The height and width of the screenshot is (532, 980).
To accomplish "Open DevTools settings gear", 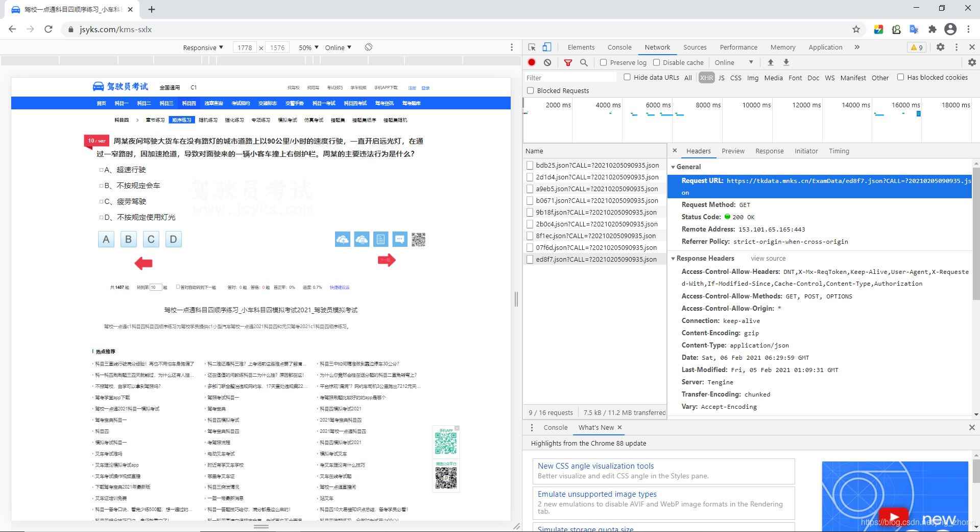I will [940, 47].
